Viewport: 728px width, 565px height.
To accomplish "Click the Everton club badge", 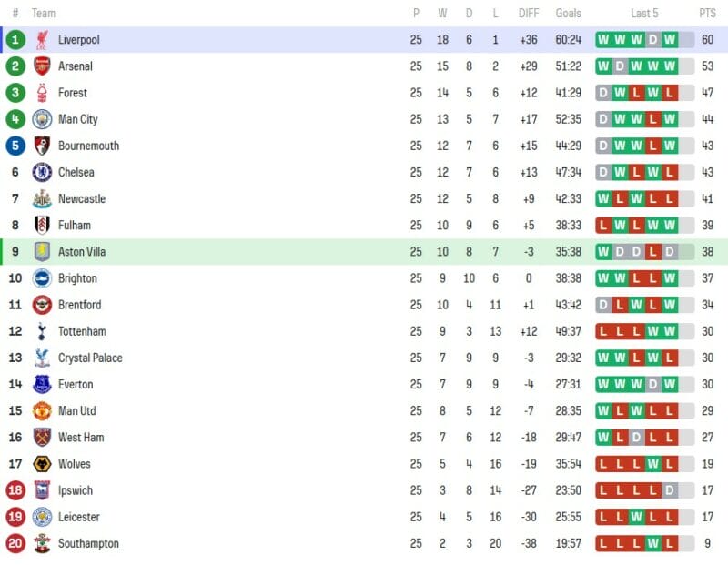I will [x=42, y=384].
